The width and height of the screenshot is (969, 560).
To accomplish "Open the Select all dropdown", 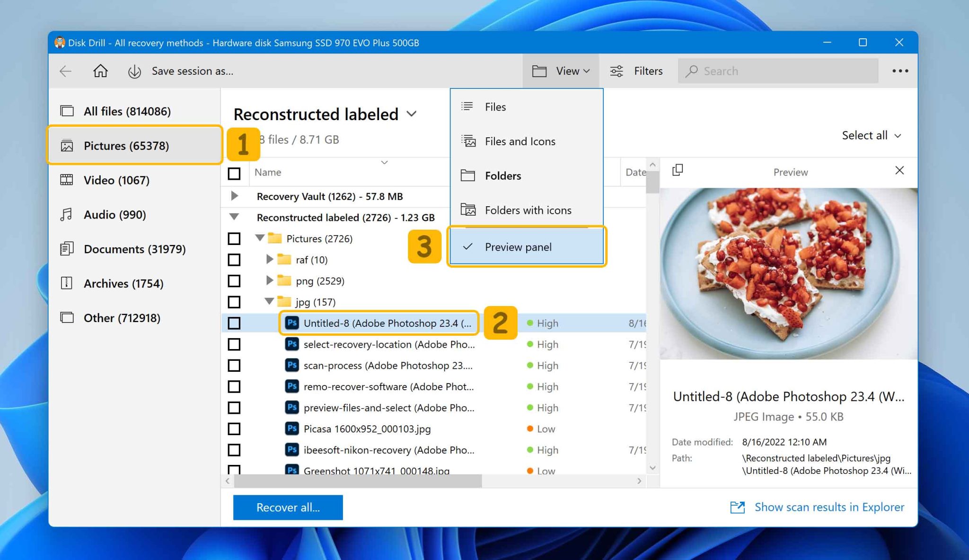I will click(871, 136).
